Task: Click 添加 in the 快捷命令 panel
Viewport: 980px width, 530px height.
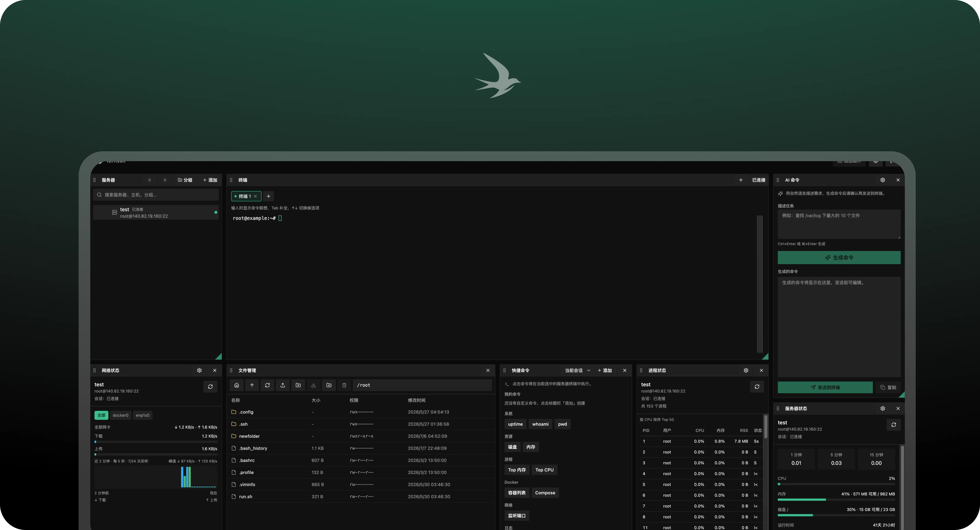Action: click(605, 370)
